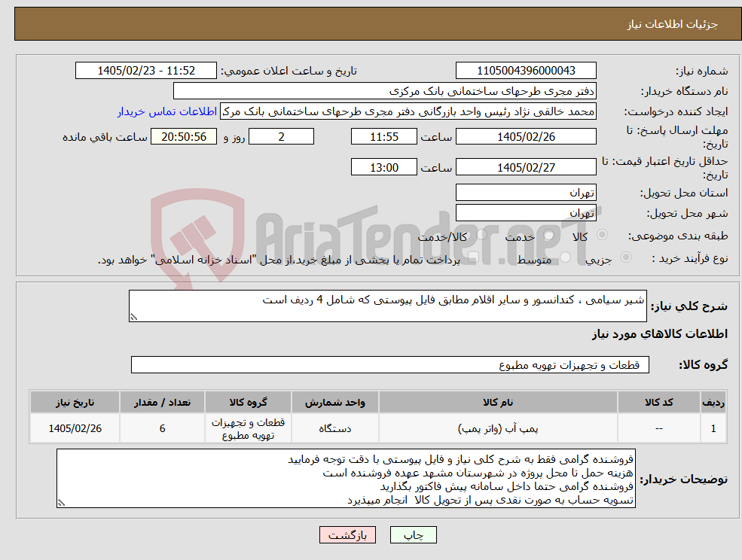Click the buyer notes textarea
This screenshot has height=560, width=742.
point(346,479)
